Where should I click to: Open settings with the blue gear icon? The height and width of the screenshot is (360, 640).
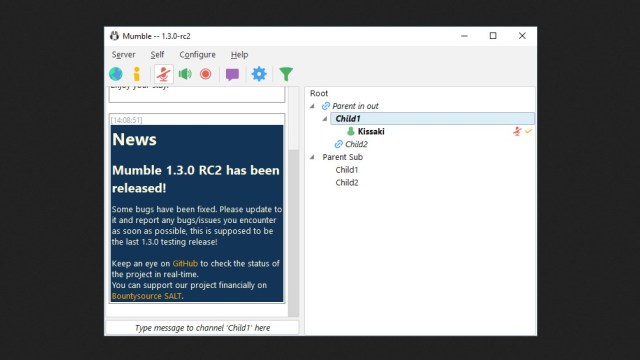click(259, 74)
